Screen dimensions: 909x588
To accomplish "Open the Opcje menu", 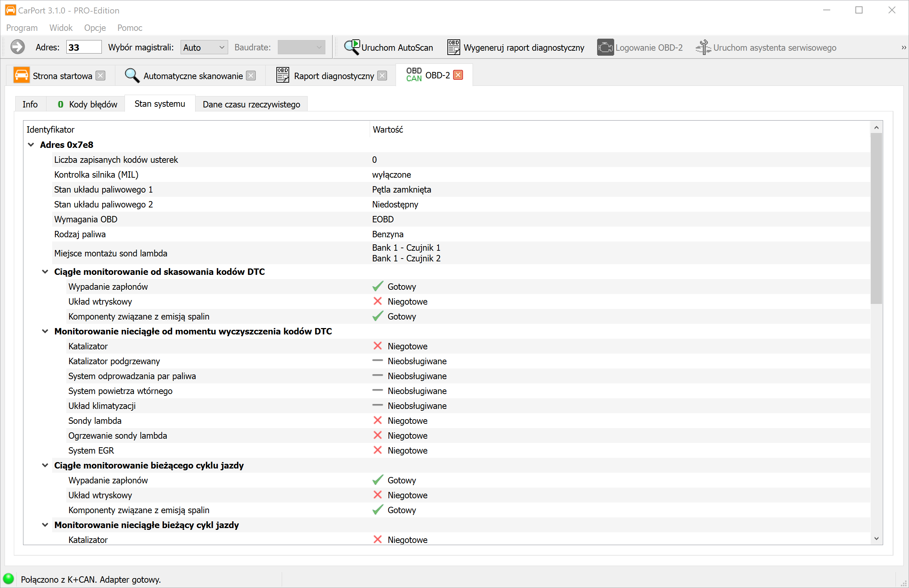I will coord(95,28).
